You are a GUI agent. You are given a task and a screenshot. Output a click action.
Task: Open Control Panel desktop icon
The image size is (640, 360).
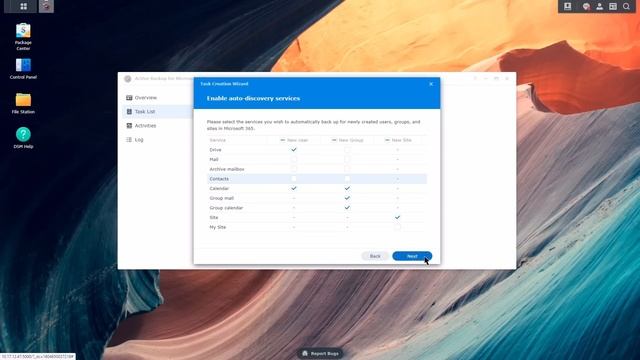pyautogui.click(x=23, y=69)
